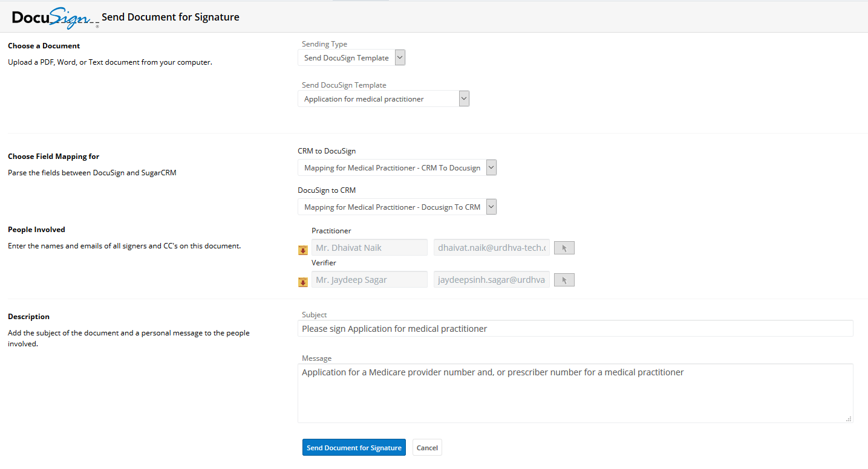The width and height of the screenshot is (868, 469).
Task: Expand the CRM to DocuSign mapping dropdown
Action: pos(397,167)
